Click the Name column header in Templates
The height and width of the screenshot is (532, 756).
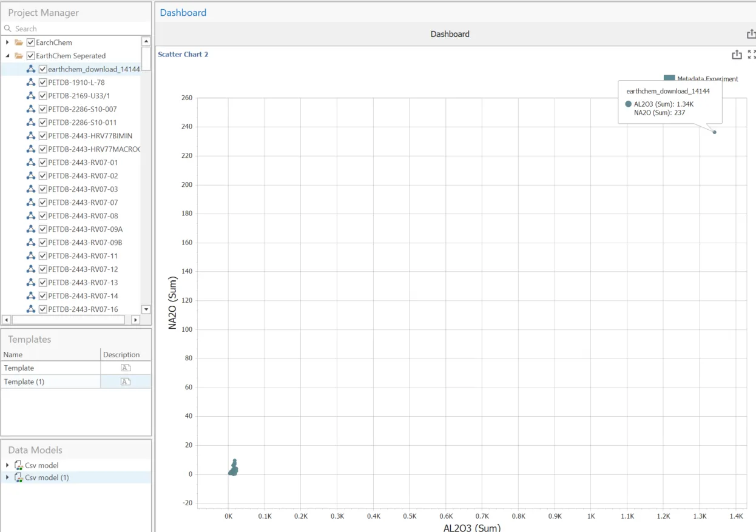[50, 355]
